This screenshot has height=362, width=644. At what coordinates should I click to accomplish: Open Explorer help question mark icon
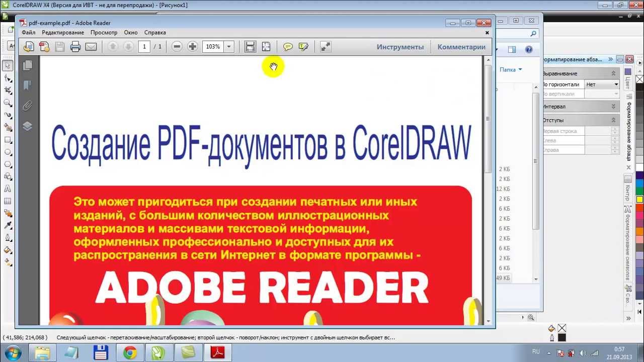coord(529,49)
